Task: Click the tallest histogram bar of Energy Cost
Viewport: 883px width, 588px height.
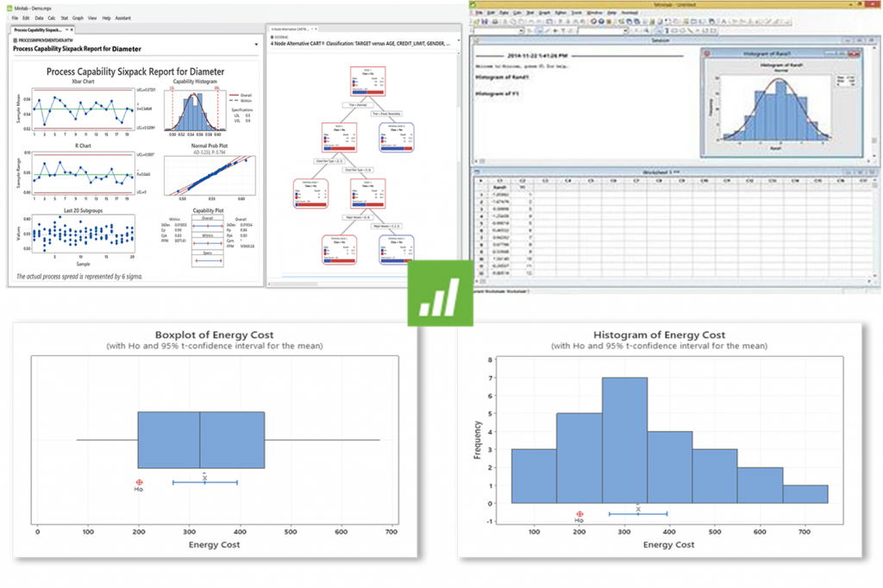Action: 624,440
